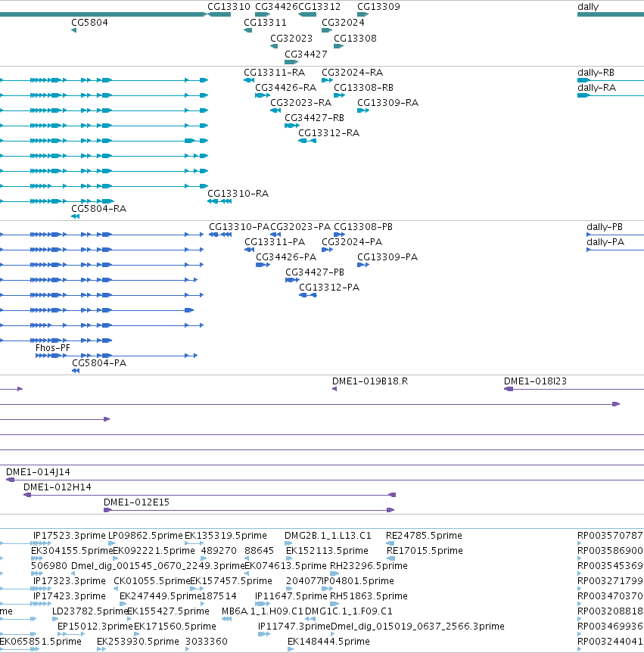Click EST IP17523.3prime

tap(69, 536)
